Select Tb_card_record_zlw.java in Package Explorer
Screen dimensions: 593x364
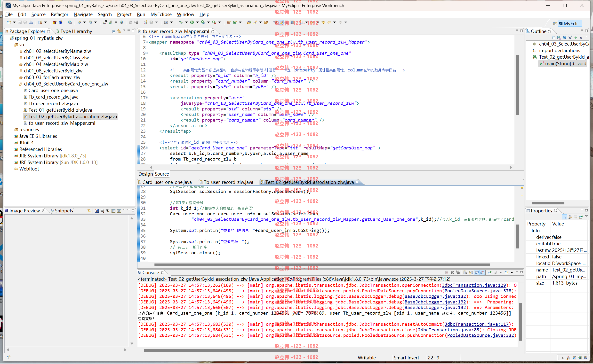click(x=53, y=97)
